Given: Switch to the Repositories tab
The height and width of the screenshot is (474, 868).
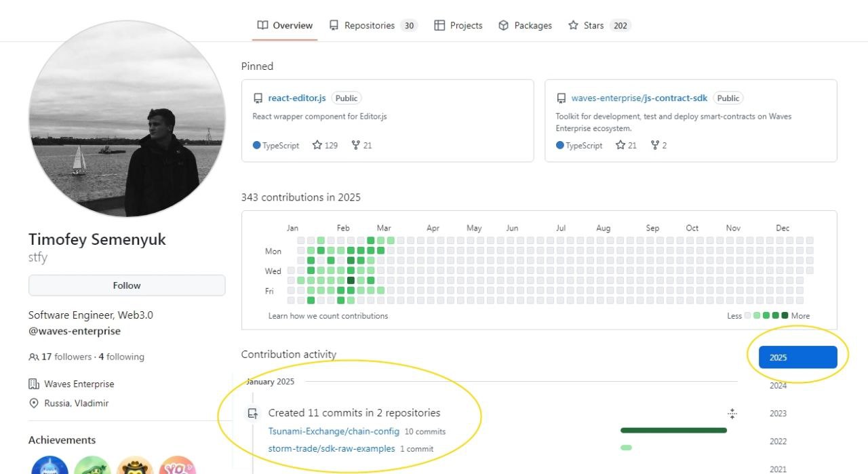Looking at the screenshot, I should click(x=372, y=26).
